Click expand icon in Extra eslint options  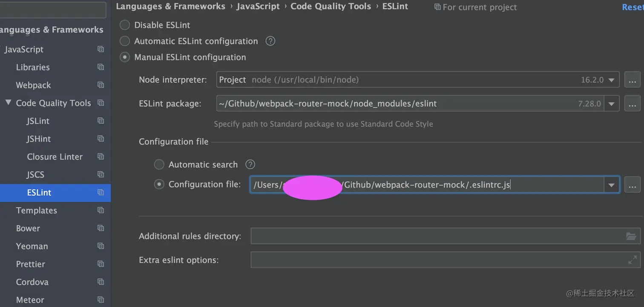[632, 260]
